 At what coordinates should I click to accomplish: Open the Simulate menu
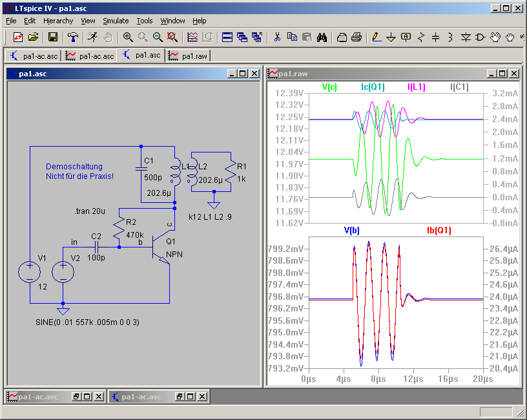(116, 21)
